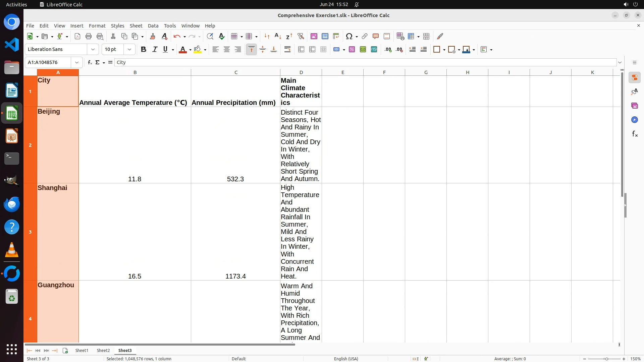Switch to the Sheet1 tab

pyautogui.click(x=82, y=350)
